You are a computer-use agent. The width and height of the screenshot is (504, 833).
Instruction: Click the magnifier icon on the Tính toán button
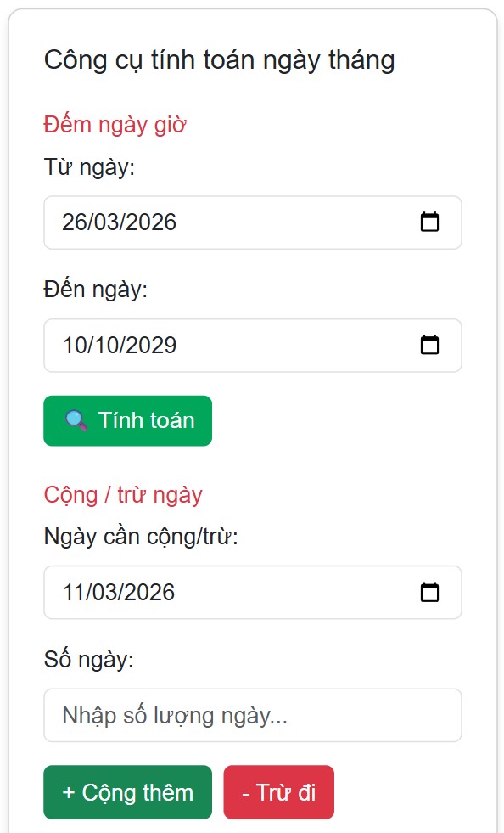pyautogui.click(x=76, y=419)
